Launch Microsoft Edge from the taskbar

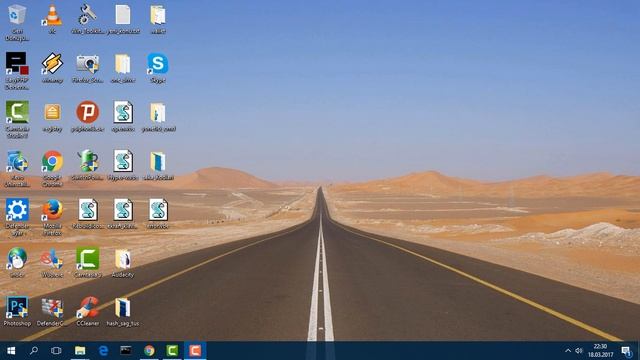coord(103,351)
